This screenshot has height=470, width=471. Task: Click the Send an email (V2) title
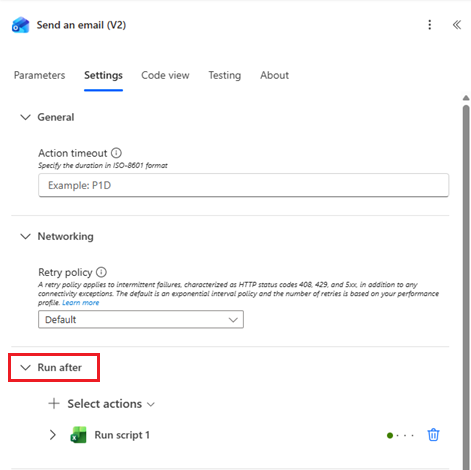point(81,25)
